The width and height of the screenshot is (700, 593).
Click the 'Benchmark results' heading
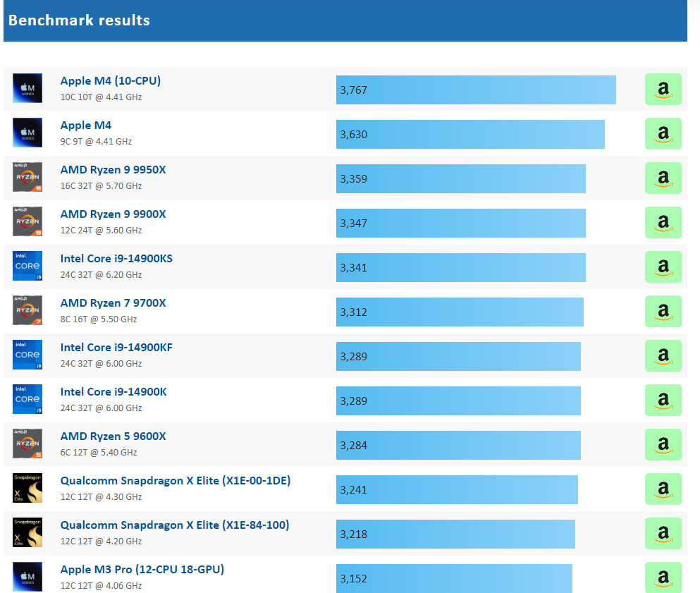(x=79, y=20)
